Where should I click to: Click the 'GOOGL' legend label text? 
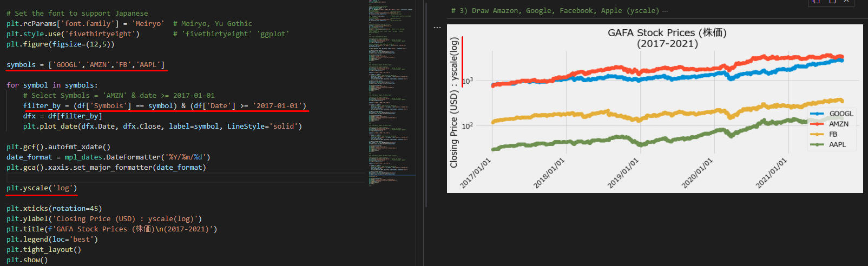point(841,114)
